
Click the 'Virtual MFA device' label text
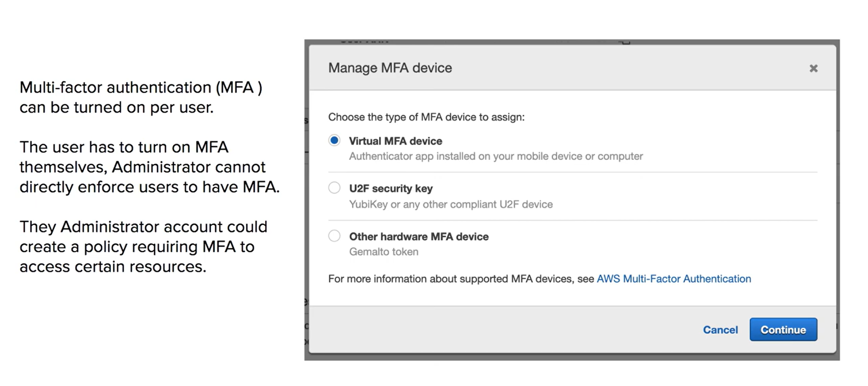tap(396, 141)
